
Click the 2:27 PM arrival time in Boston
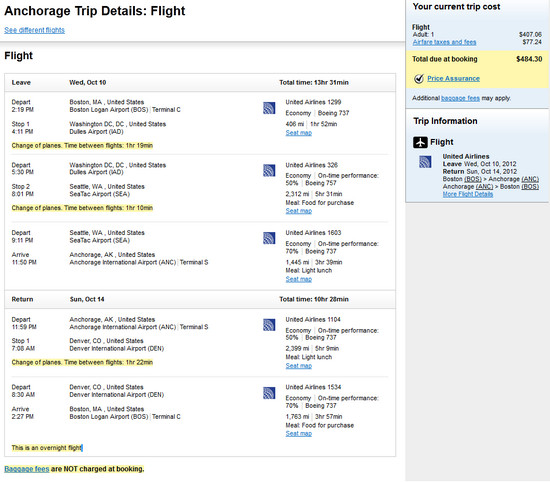point(23,417)
